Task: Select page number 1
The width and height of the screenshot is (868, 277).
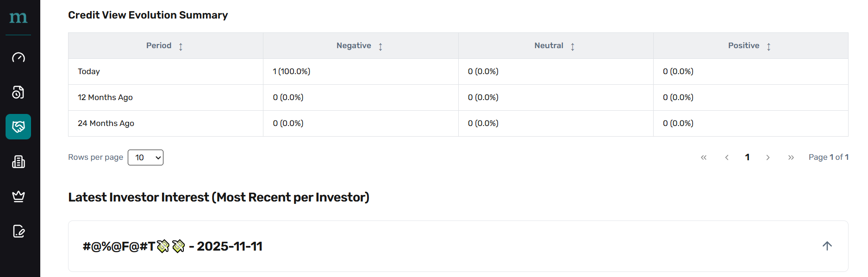Action: pyautogui.click(x=747, y=157)
